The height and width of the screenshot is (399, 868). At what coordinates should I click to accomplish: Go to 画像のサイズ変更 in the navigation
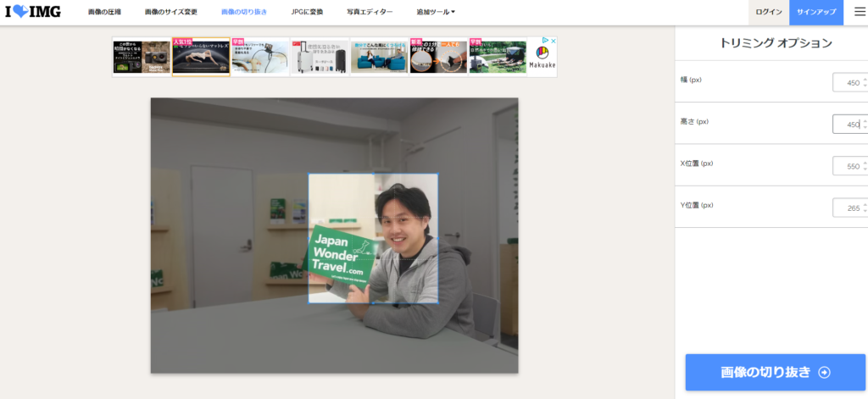pos(170,13)
